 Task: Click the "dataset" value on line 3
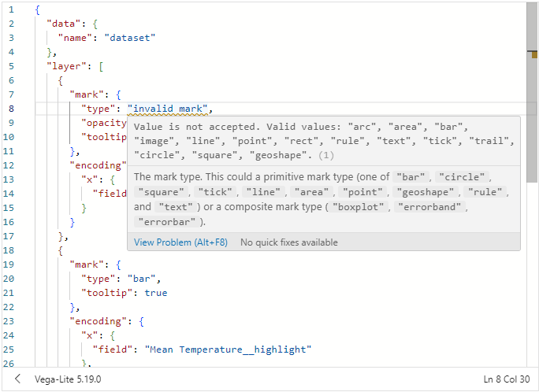(x=129, y=38)
